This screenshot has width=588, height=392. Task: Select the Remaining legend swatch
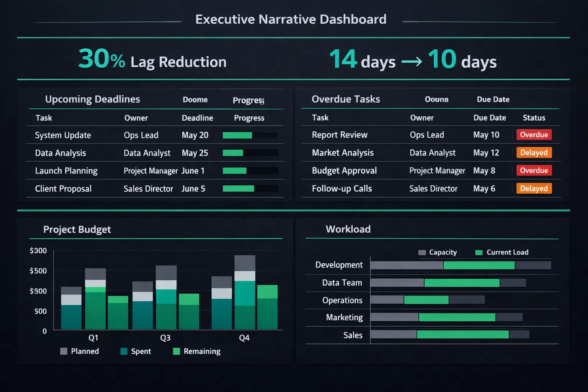click(176, 351)
